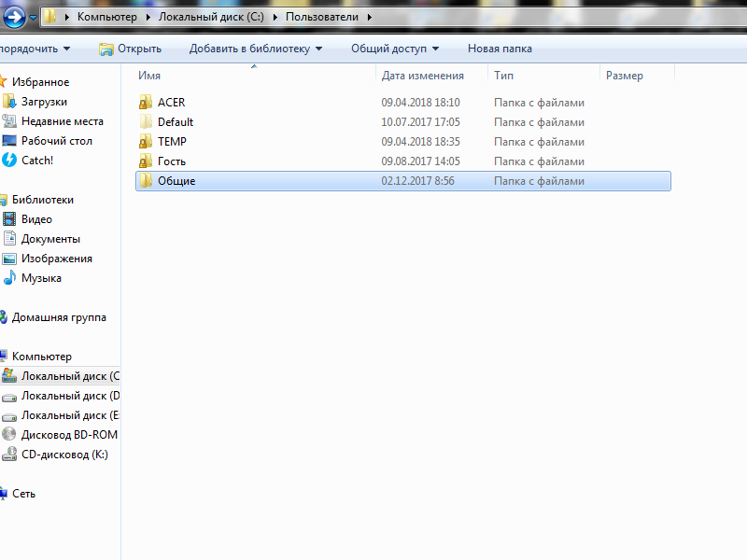Open Загрузки in the navigation pane
The height and width of the screenshot is (560, 747).
point(44,102)
